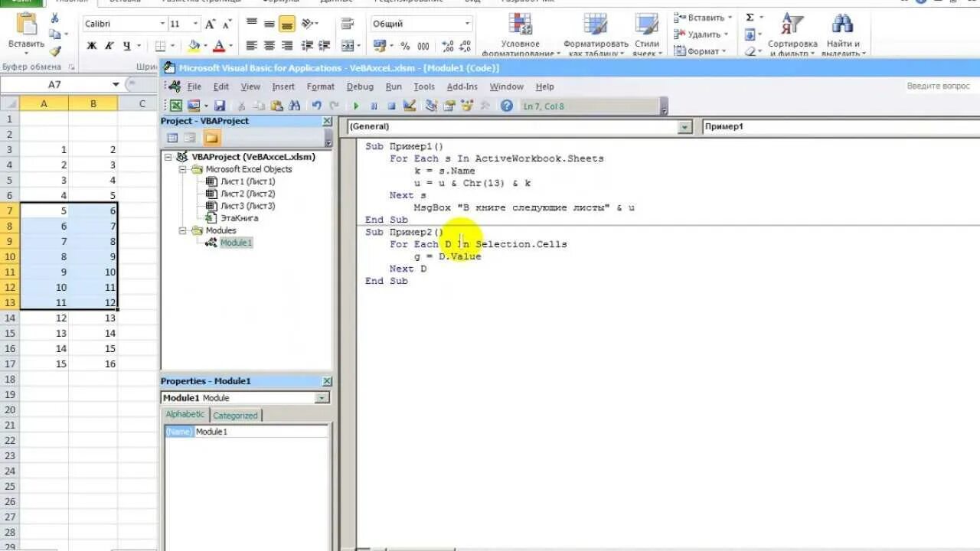Click the View Code icon in Project panel
The height and width of the screenshot is (551, 980).
click(x=172, y=138)
